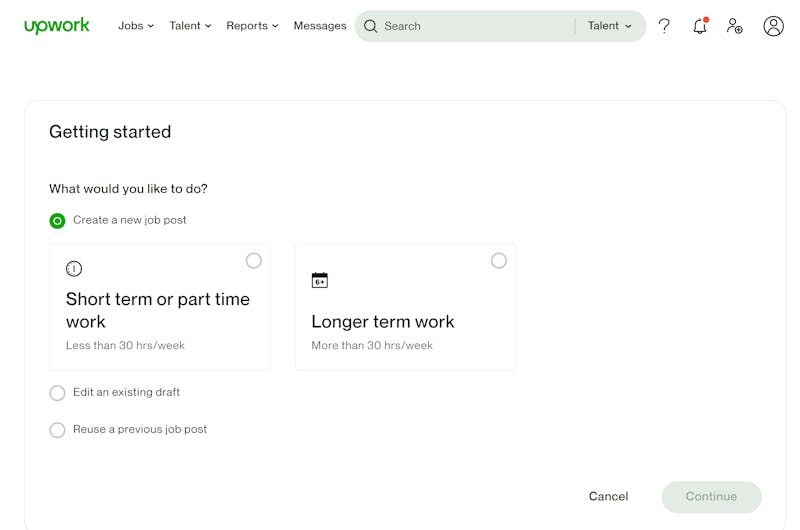The width and height of the screenshot is (800, 530).
Task: Open the help question mark icon
Action: click(x=664, y=26)
